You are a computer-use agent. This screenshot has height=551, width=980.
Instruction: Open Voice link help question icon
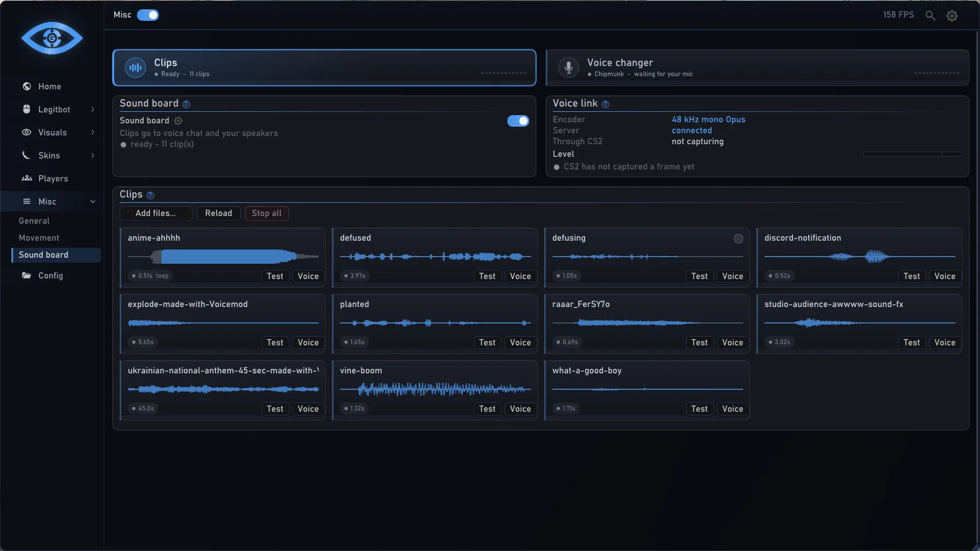point(605,104)
